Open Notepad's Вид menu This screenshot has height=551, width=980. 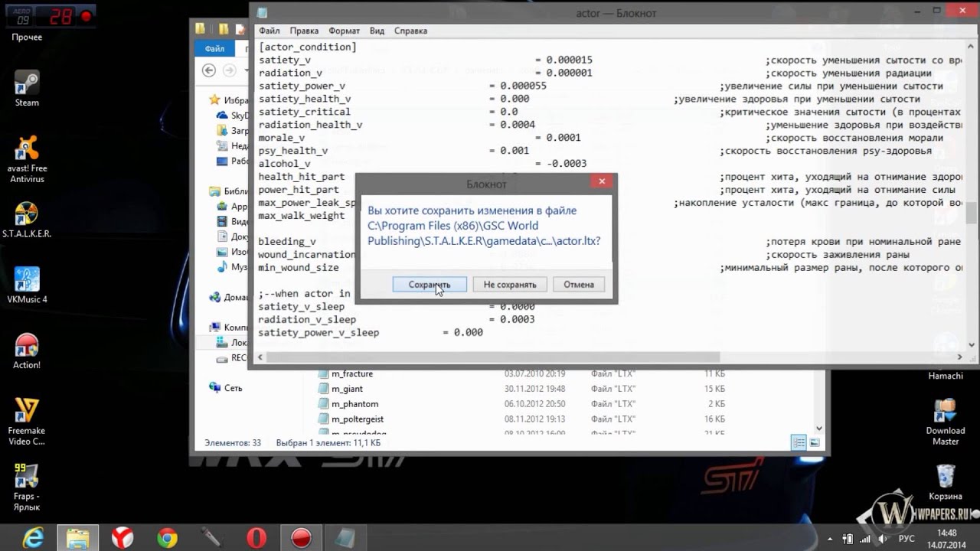(377, 31)
